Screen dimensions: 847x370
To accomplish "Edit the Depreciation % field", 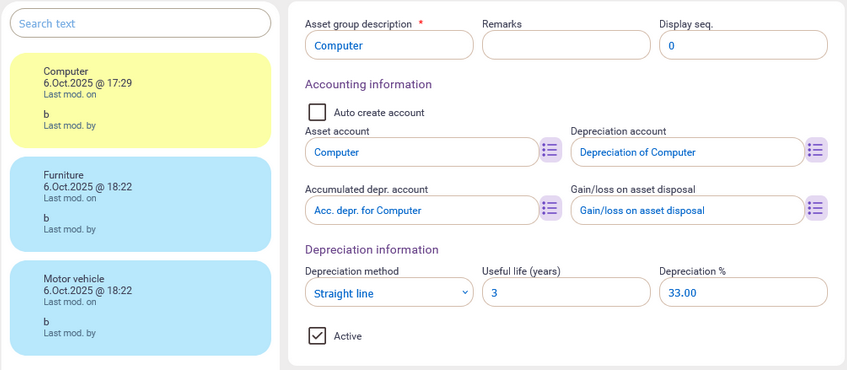I will (x=743, y=292).
